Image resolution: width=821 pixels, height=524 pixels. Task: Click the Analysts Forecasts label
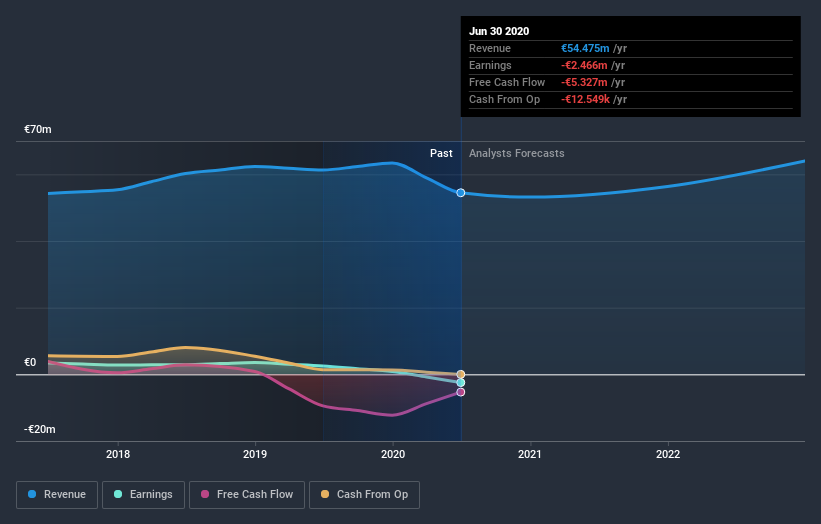tap(517, 153)
